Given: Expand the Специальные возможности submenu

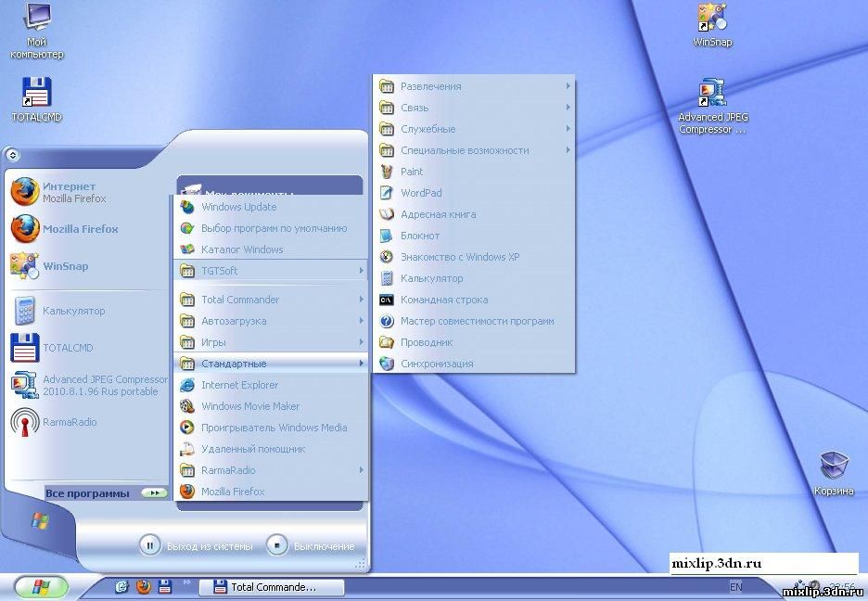Looking at the screenshot, I should pos(474,150).
